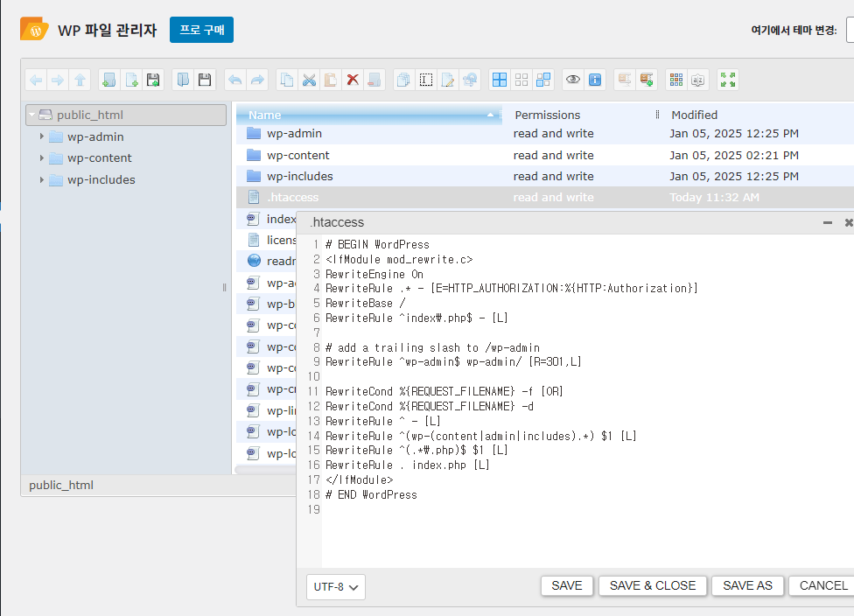Expand the wp-admin tree folder arrow
This screenshot has height=616, width=854.
(x=41, y=136)
